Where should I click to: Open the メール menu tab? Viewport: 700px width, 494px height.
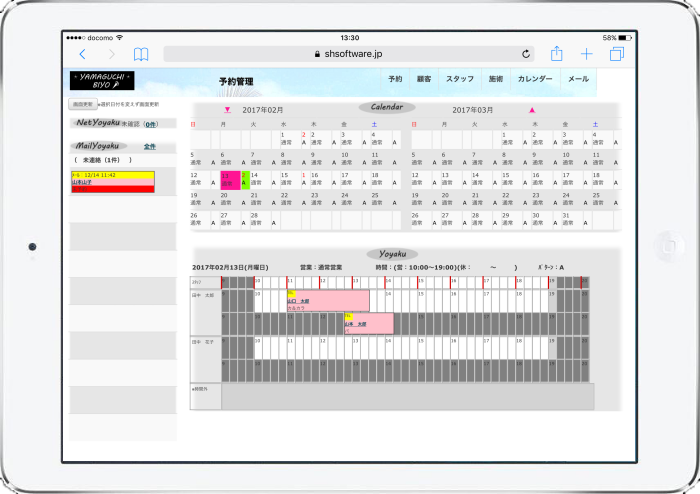click(x=579, y=79)
